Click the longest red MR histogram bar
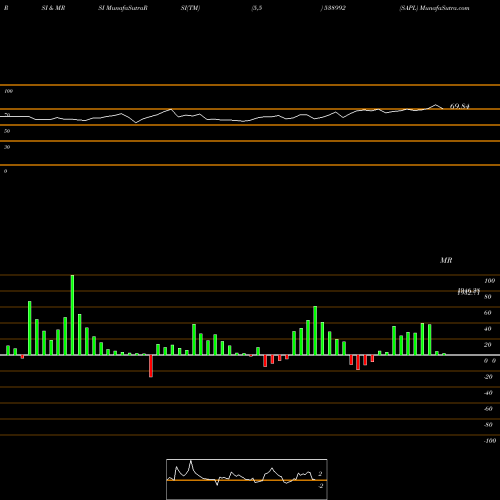 151,366
